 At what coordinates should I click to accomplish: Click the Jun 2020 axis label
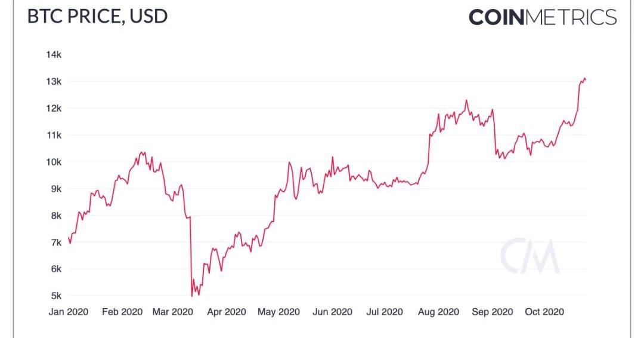[332, 312]
